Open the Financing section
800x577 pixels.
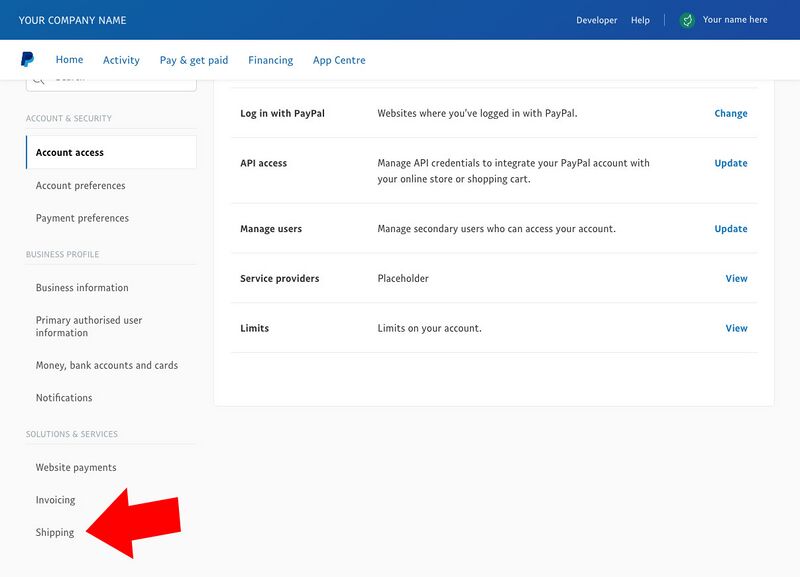(x=270, y=59)
